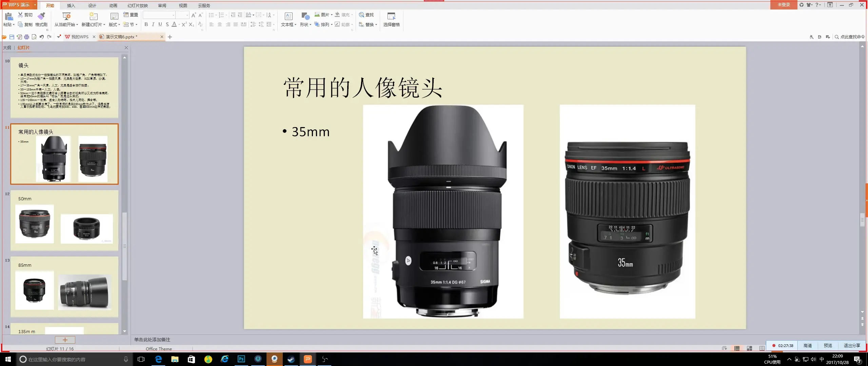Click the Cut (剪切) scissors icon
This screenshot has height=366, width=868.
[20, 15]
